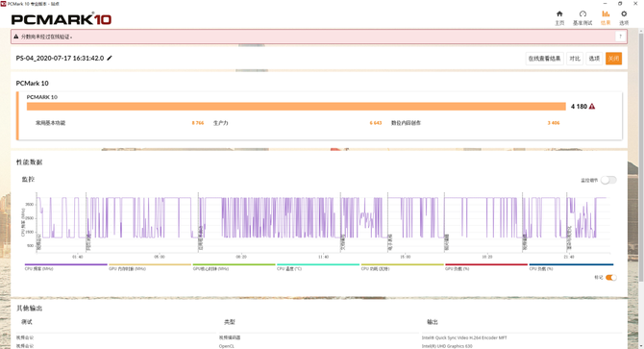Click the 在线查看结果 button
The width and height of the screenshot is (644, 349).
pos(545,59)
